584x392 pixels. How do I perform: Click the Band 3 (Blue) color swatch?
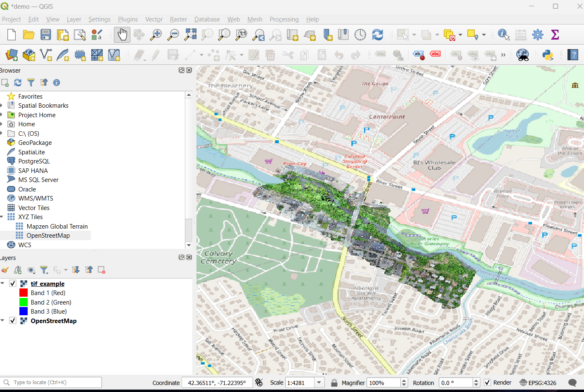point(24,312)
